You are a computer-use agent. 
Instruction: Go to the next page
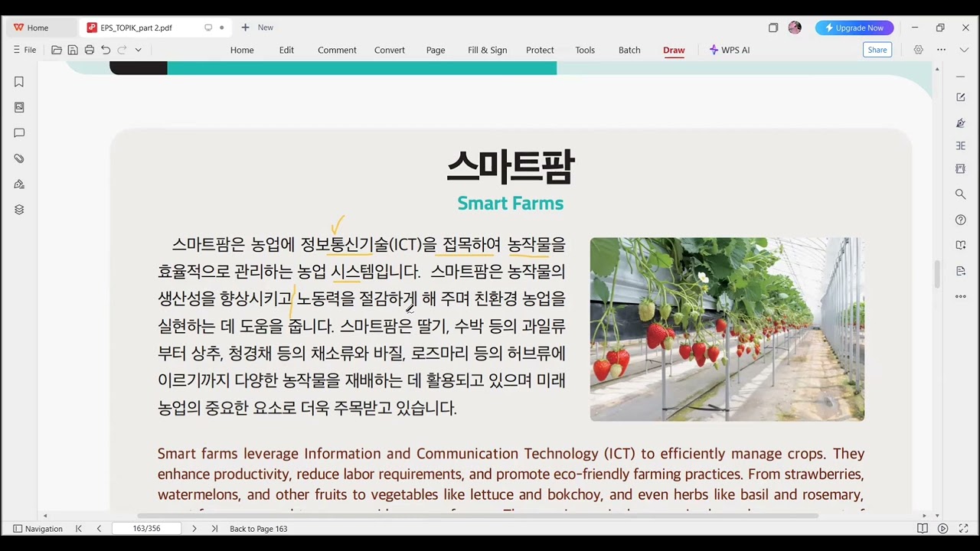point(194,529)
